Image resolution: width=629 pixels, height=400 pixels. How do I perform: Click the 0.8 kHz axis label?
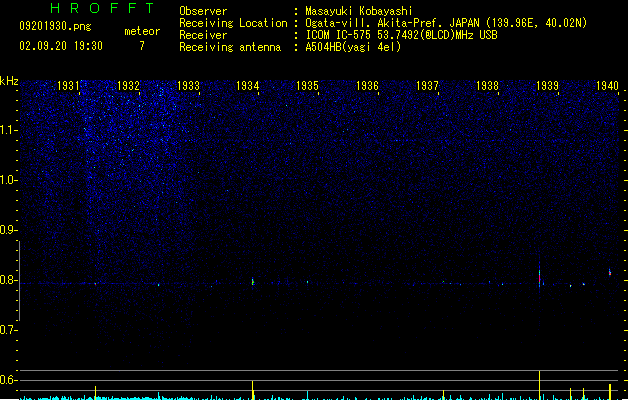[x=8, y=280]
